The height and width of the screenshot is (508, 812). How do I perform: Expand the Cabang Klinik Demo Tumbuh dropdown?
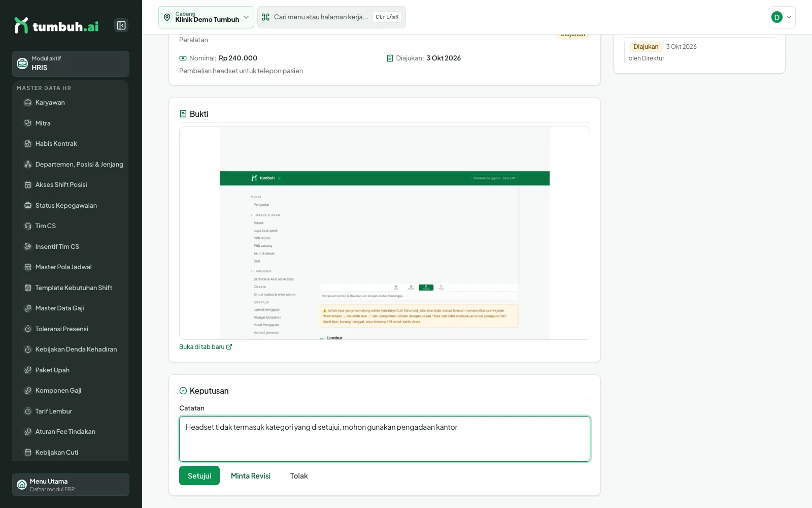(206, 17)
